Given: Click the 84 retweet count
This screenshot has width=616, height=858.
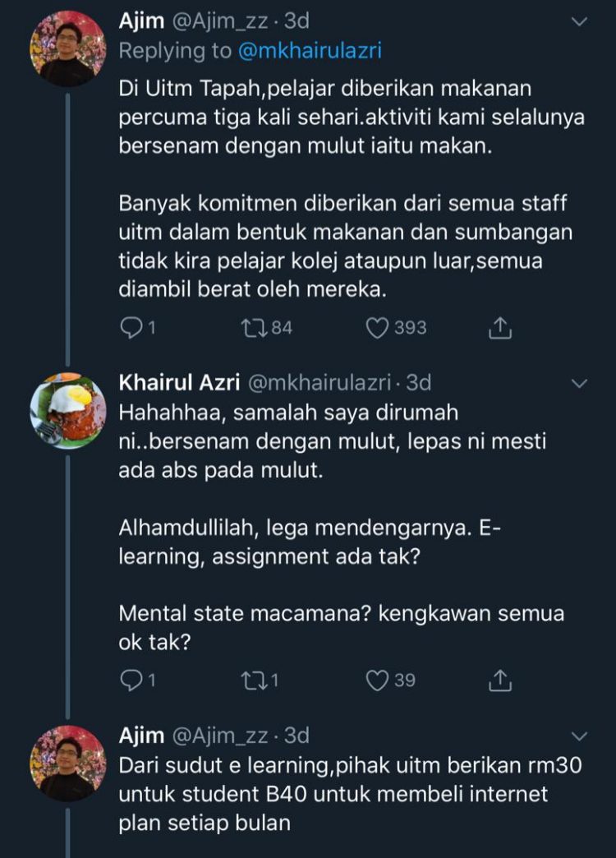Looking at the screenshot, I should [x=273, y=327].
